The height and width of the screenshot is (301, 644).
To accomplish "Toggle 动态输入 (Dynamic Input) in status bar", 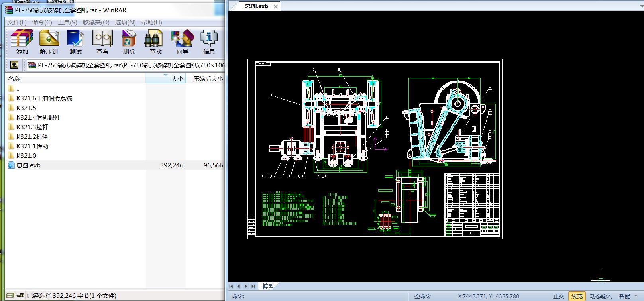I will coord(601,296).
